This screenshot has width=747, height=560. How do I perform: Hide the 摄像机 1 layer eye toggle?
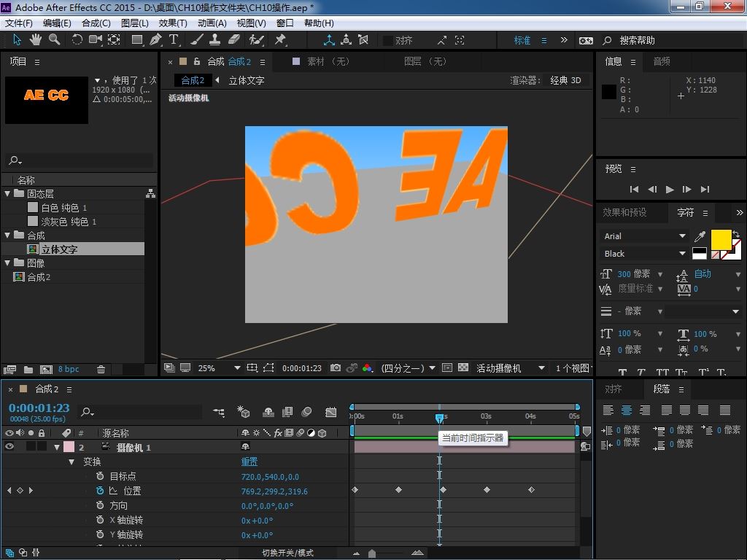9,447
